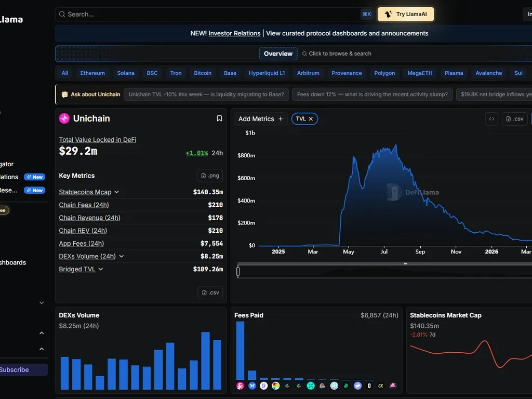
Task: Click the magnifier icon in the Search field
Action: point(62,14)
